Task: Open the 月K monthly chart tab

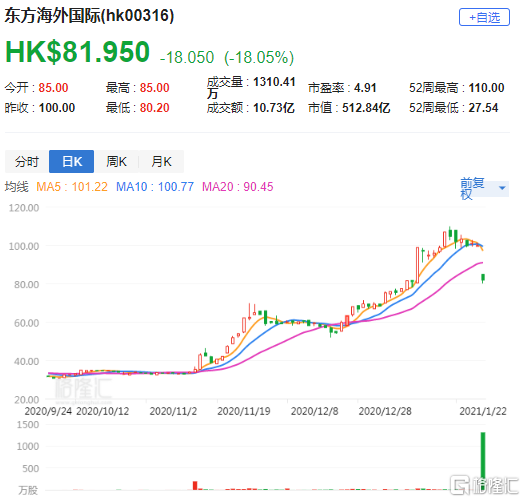Action: point(161,162)
